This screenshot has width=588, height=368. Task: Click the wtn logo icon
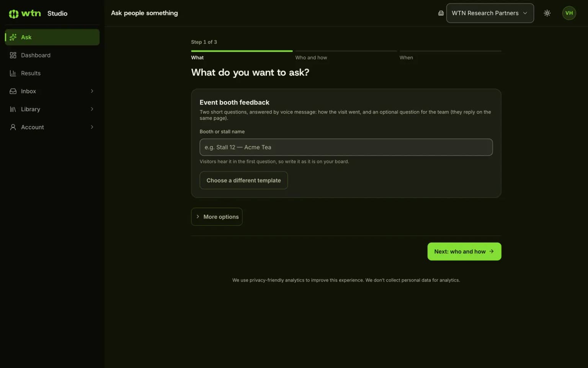click(x=14, y=14)
